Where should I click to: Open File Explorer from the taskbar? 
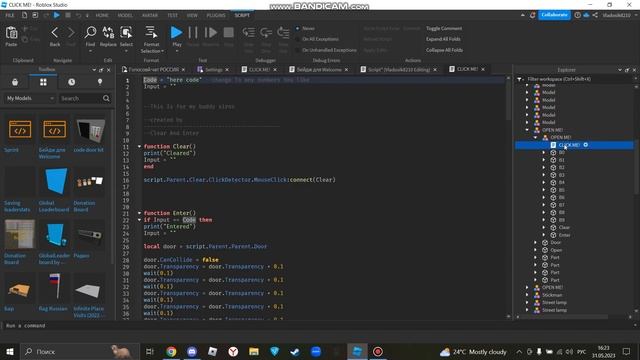[254, 351]
